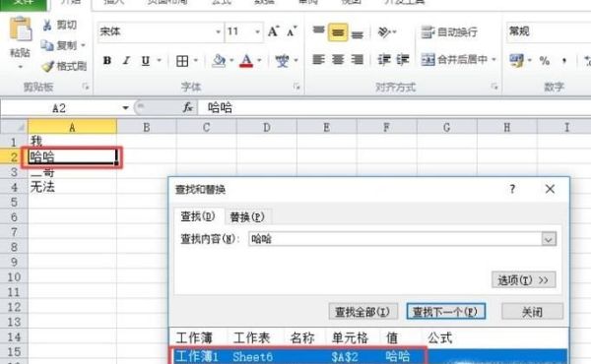
Task: Click cell A1 containing 我
Action: point(72,142)
